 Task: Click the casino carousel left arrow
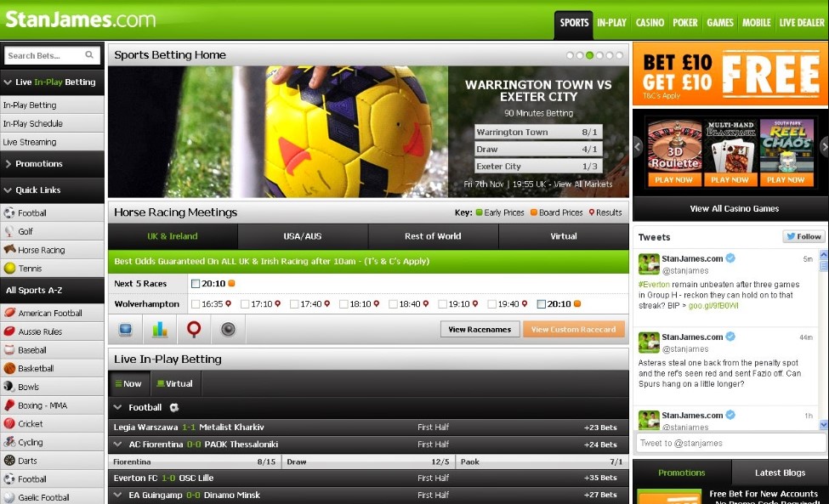(x=638, y=147)
